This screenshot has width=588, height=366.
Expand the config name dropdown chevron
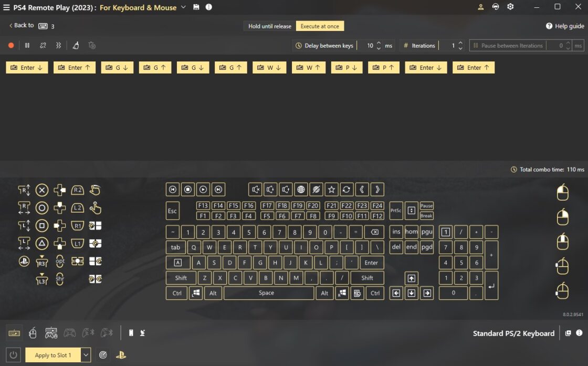[x=183, y=7]
